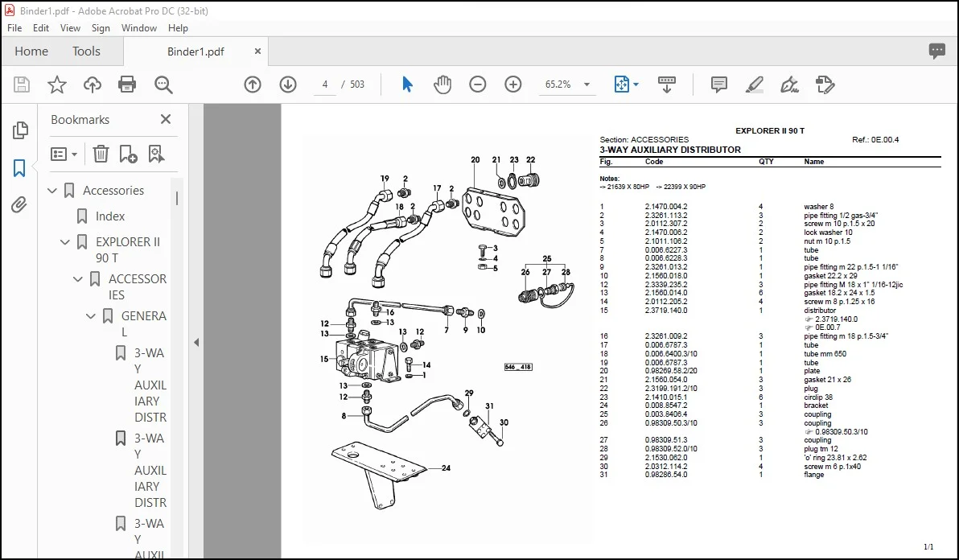The height and width of the screenshot is (560, 959).
Task: Switch to the Home tab
Action: [x=31, y=51]
